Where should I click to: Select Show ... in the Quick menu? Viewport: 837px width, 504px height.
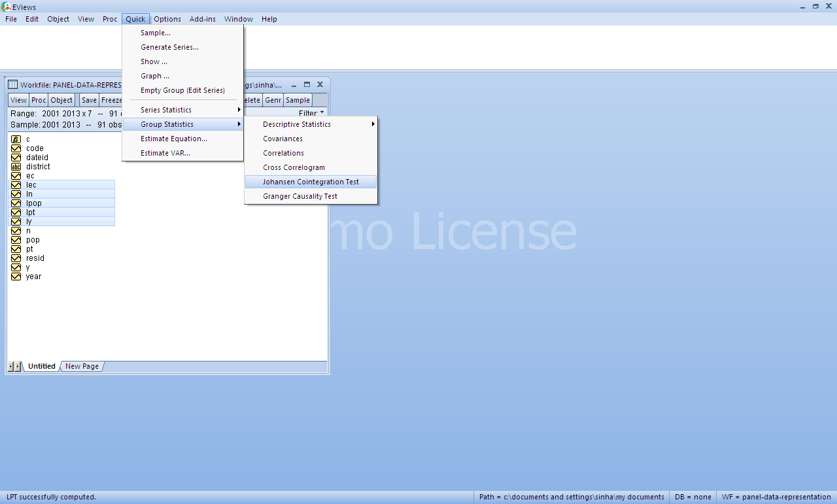(x=182, y=61)
